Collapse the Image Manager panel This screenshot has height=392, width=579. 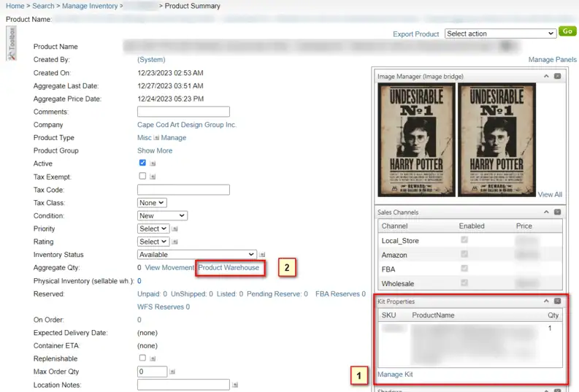546,76
